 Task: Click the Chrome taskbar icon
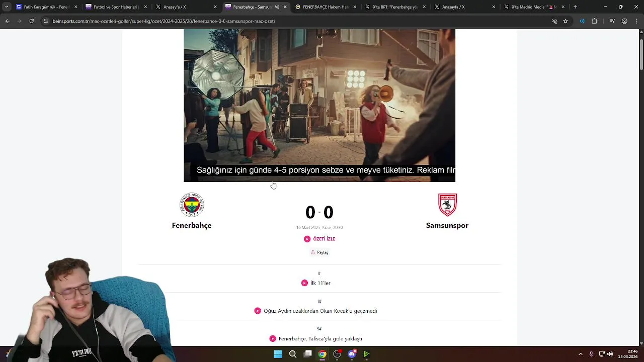click(322, 354)
